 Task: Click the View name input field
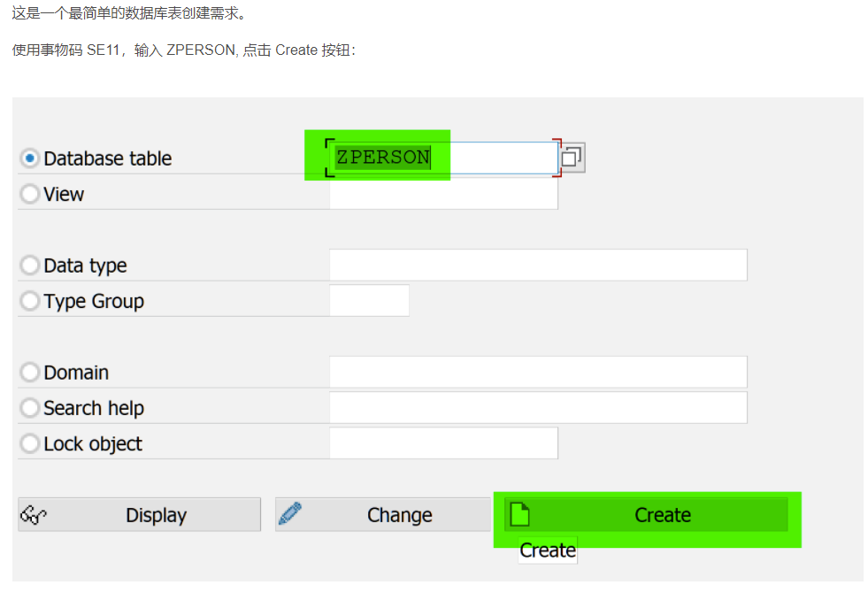pos(442,194)
